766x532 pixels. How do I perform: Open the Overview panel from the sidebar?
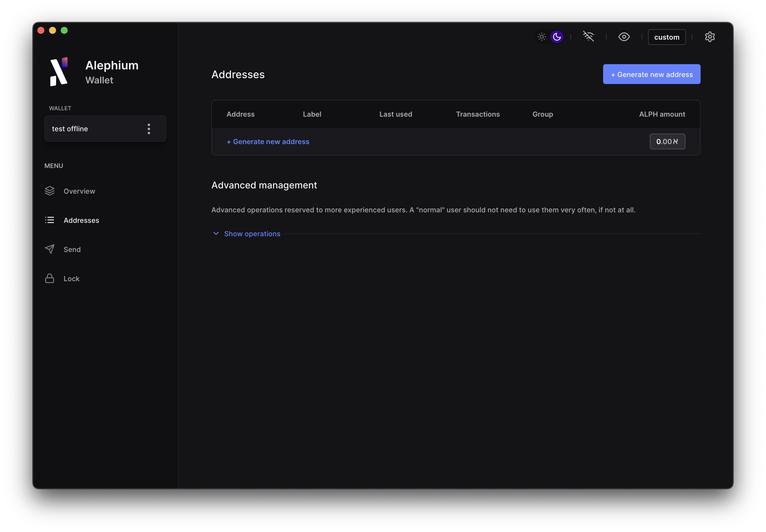pyautogui.click(x=79, y=191)
